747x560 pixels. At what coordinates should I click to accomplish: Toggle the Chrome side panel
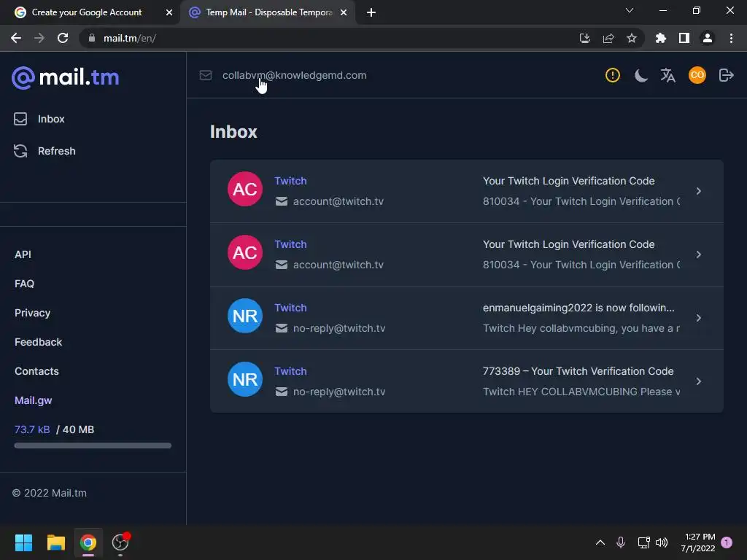[x=684, y=38]
